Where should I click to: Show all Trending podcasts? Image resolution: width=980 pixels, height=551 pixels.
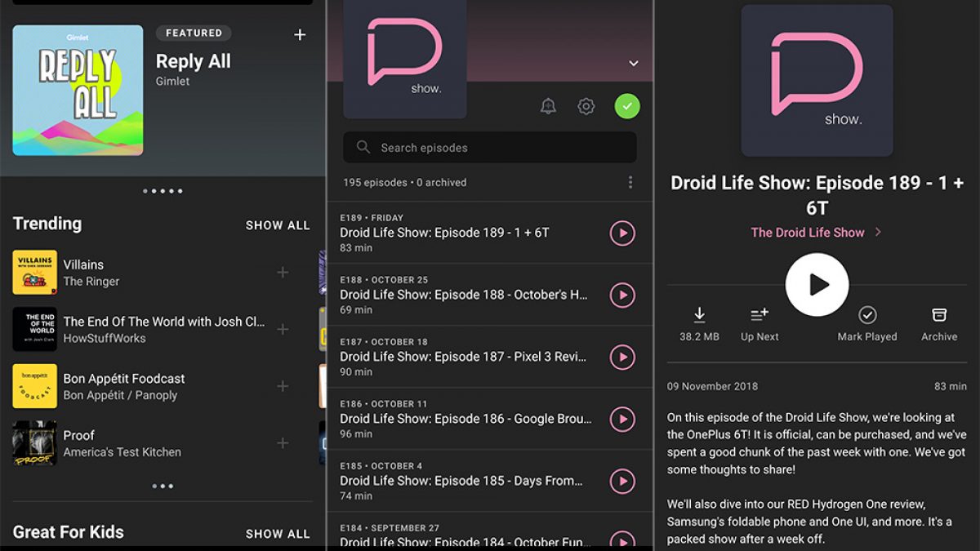278,225
